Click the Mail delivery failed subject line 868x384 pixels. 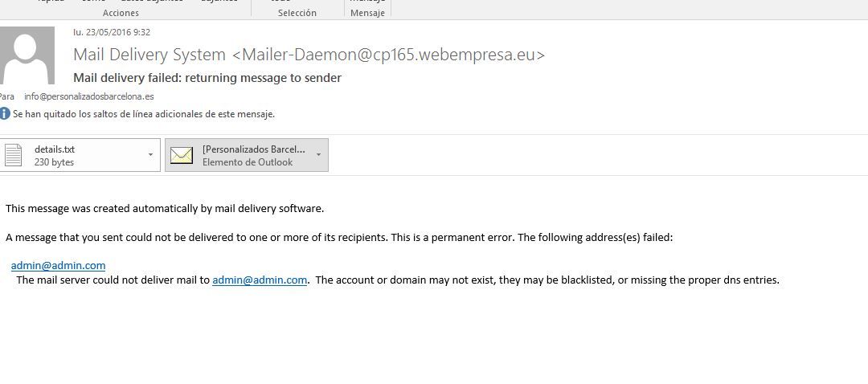click(207, 78)
